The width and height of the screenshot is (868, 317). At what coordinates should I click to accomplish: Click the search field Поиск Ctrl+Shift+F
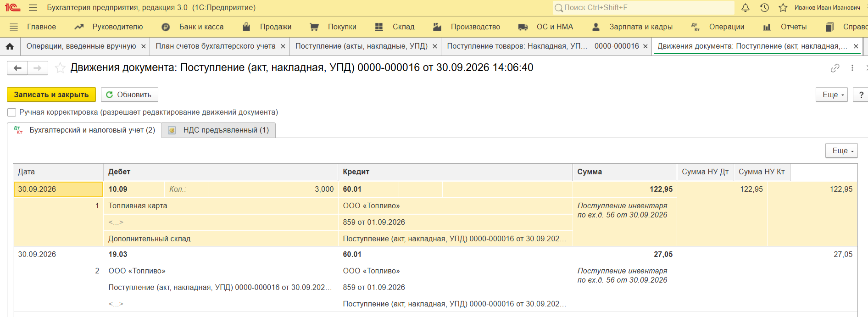tap(644, 8)
